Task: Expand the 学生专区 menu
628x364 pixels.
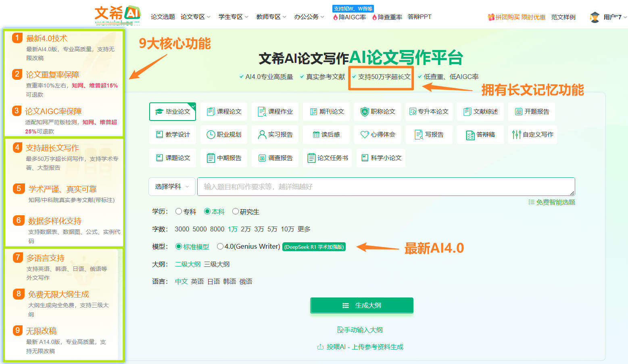Action: (233, 17)
